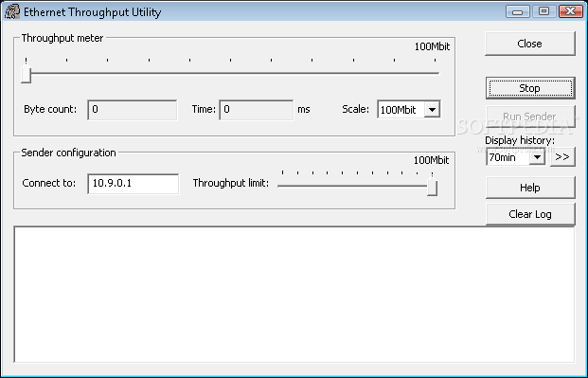The width and height of the screenshot is (588, 378).
Task: Click the 'Throughput meter' group label
Action: coord(62,38)
